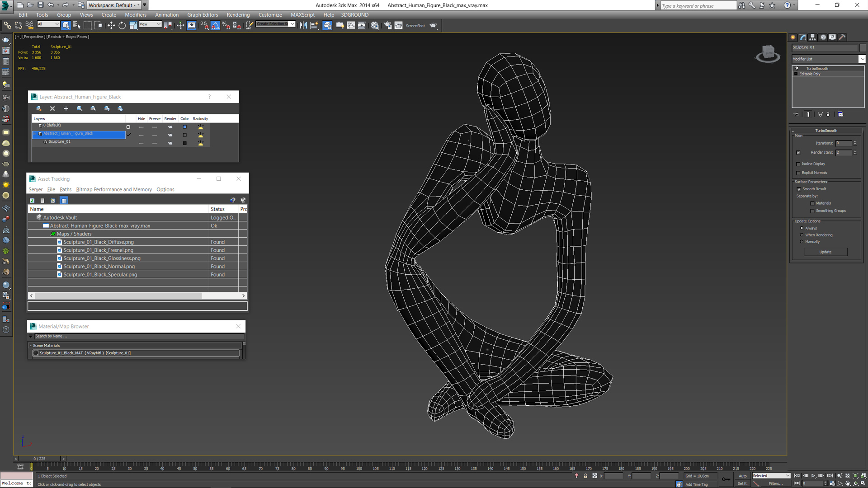Image resolution: width=868 pixels, height=488 pixels.
Task: Open the Align tool
Action: coord(314,25)
